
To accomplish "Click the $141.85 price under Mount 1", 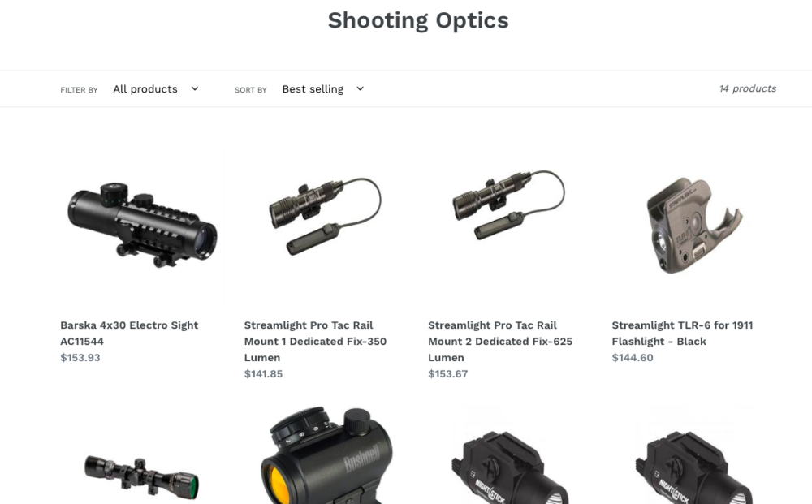I will click(x=264, y=373).
